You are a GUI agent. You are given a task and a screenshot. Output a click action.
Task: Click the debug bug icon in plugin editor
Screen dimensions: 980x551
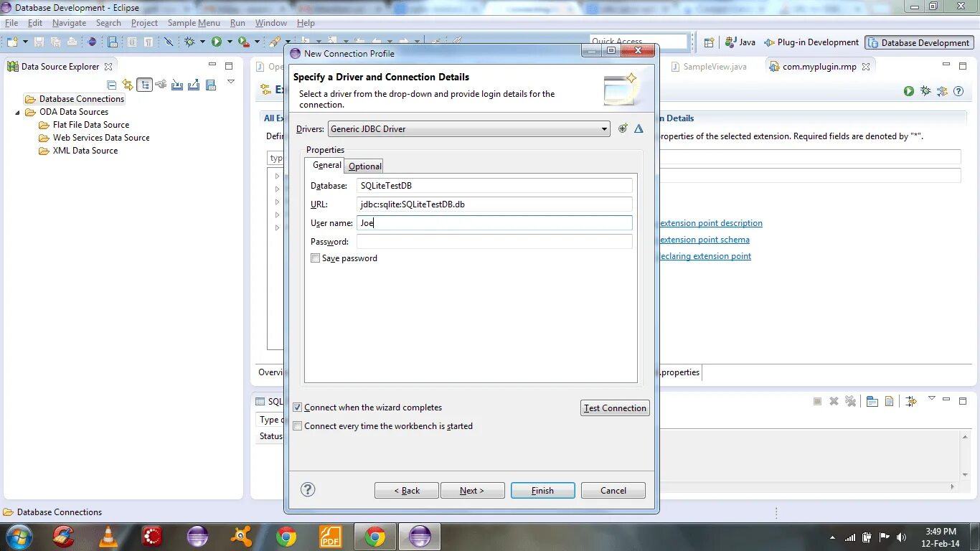click(x=925, y=91)
